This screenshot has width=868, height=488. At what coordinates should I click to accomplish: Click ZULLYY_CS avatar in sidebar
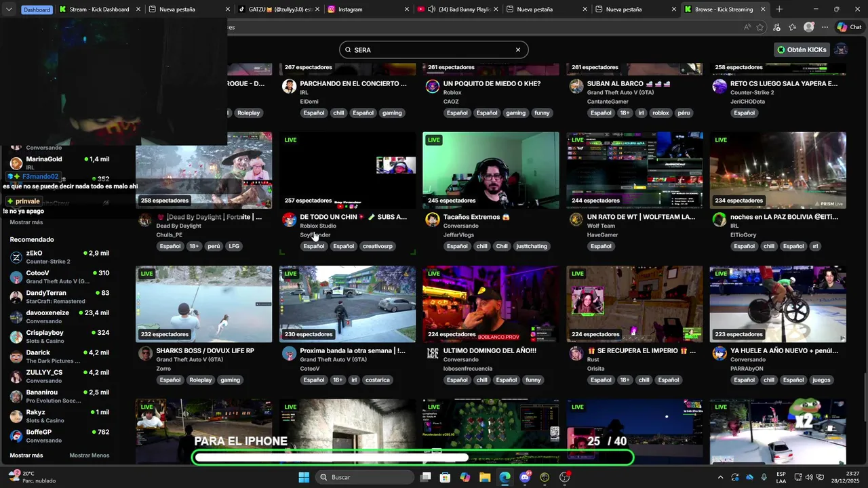point(16,376)
